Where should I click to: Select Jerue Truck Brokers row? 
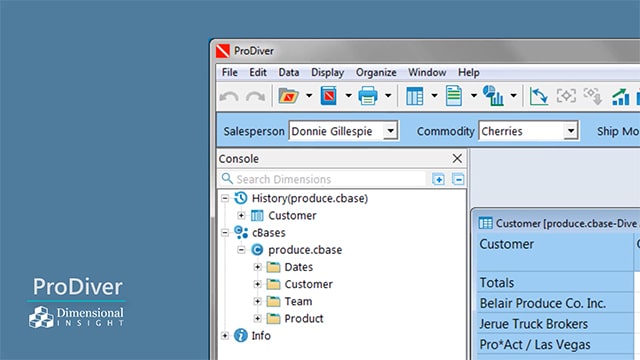tap(556, 324)
